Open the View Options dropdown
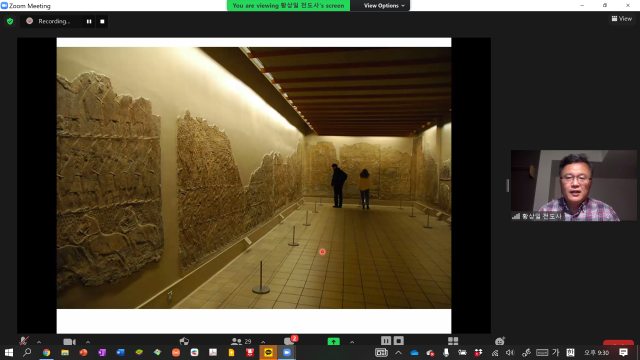This screenshot has height=360, width=640. click(384, 6)
